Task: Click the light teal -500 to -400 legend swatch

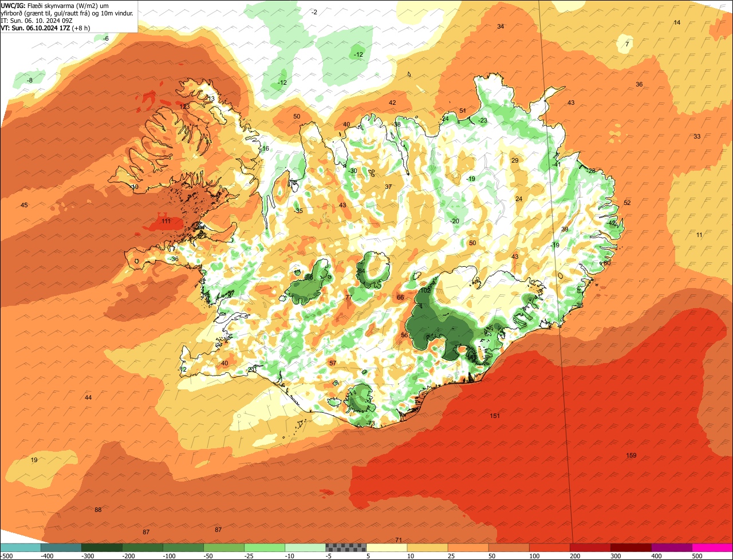Action: [x=21, y=547]
